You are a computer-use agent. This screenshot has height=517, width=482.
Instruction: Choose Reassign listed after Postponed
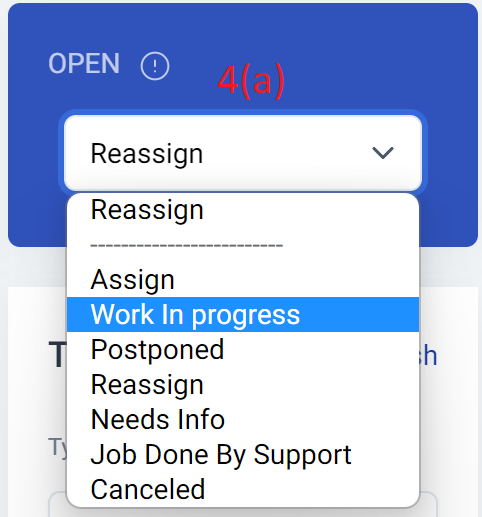tap(243, 384)
